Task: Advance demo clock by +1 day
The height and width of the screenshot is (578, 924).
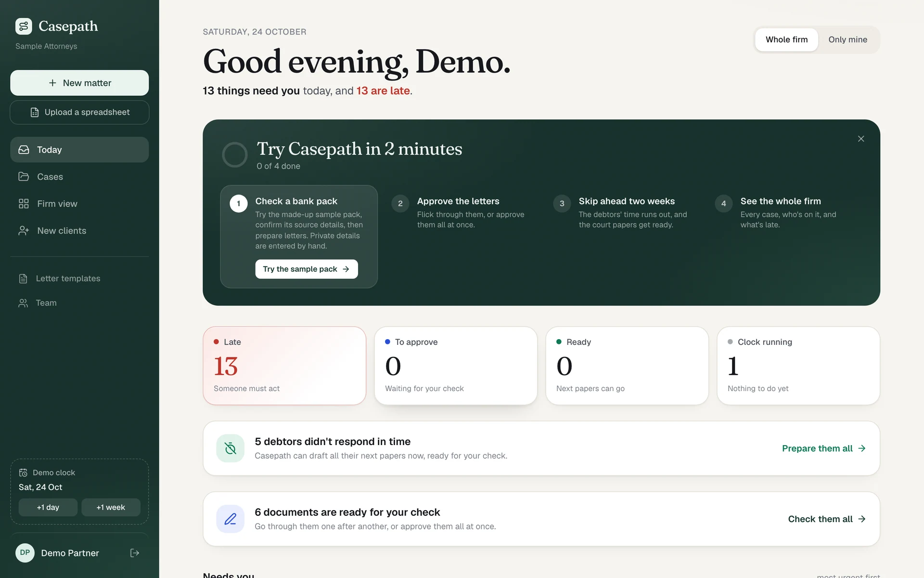Action: pos(48,507)
